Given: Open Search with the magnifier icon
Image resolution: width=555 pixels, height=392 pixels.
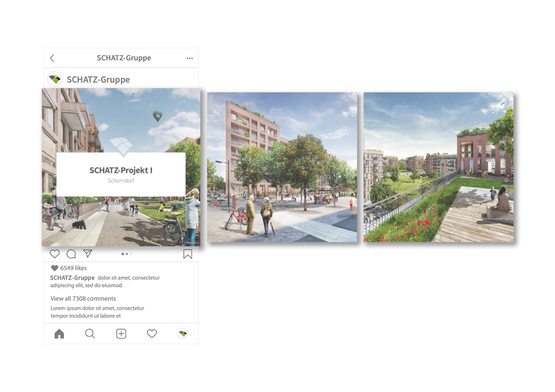Looking at the screenshot, I should click(x=90, y=334).
